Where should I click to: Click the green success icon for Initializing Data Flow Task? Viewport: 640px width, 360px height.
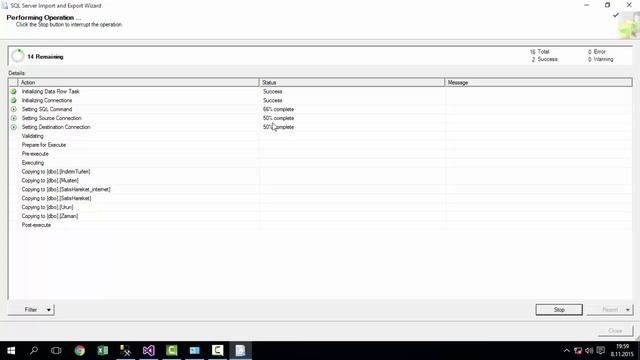[x=13, y=91]
